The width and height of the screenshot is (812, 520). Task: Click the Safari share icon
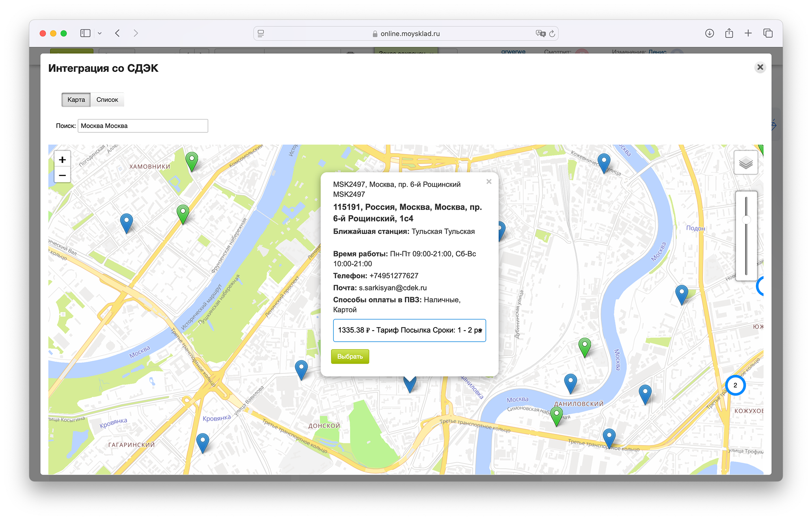(729, 33)
